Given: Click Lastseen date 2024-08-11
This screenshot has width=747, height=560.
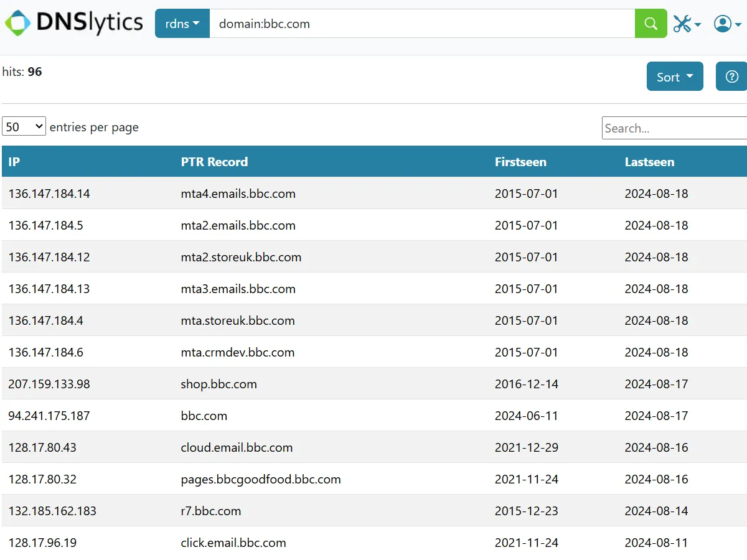Looking at the screenshot, I should [657, 543].
